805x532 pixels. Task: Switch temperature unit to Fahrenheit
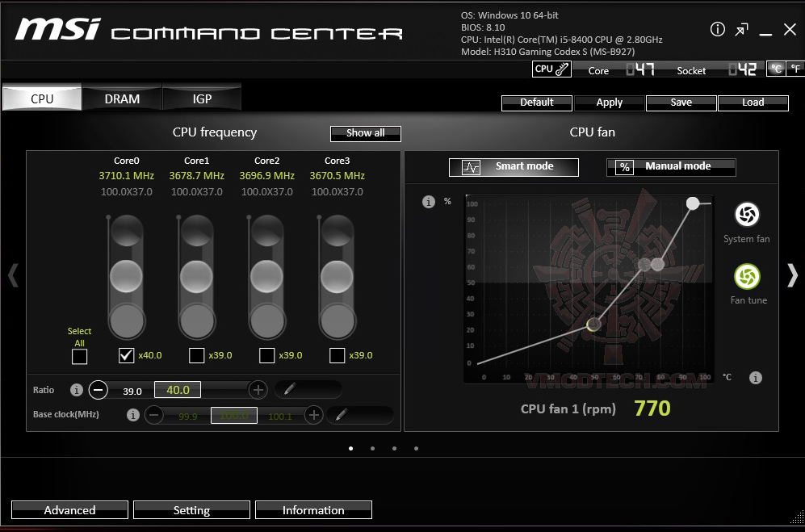tap(795, 69)
